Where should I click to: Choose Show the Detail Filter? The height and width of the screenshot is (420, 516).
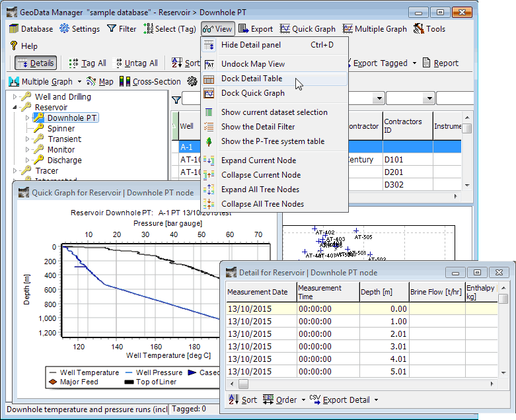coord(274,127)
